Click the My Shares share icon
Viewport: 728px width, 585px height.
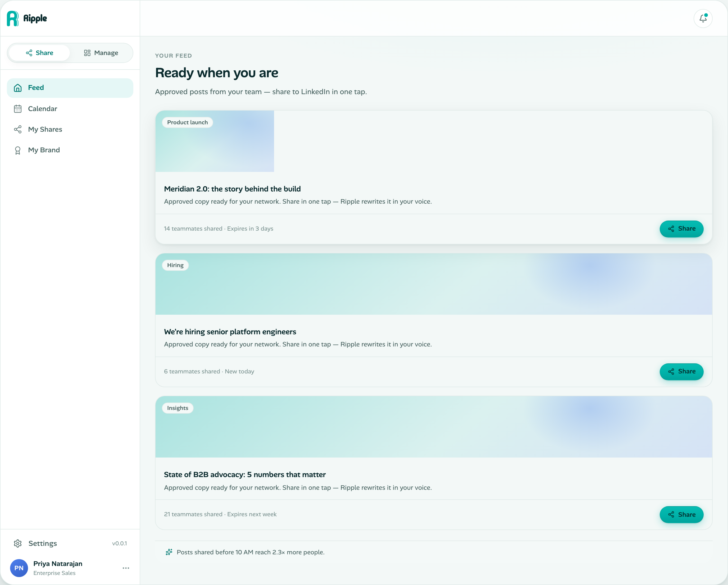tap(18, 129)
